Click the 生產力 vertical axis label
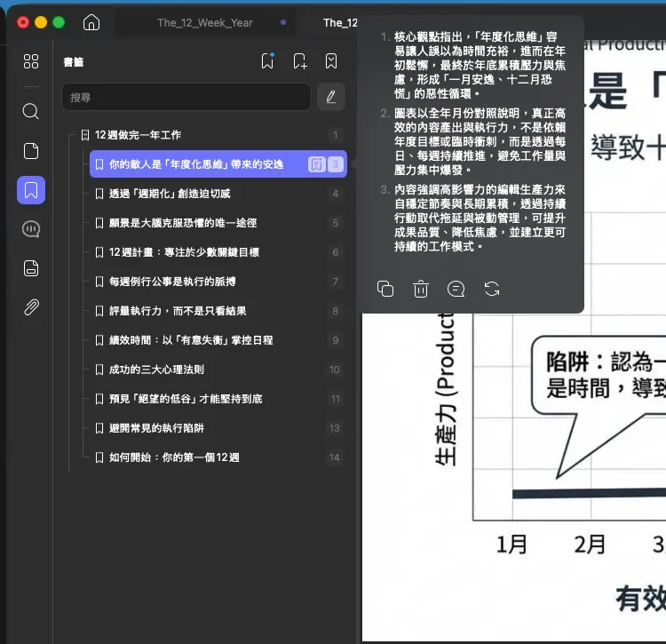666x644 pixels. coord(445,389)
